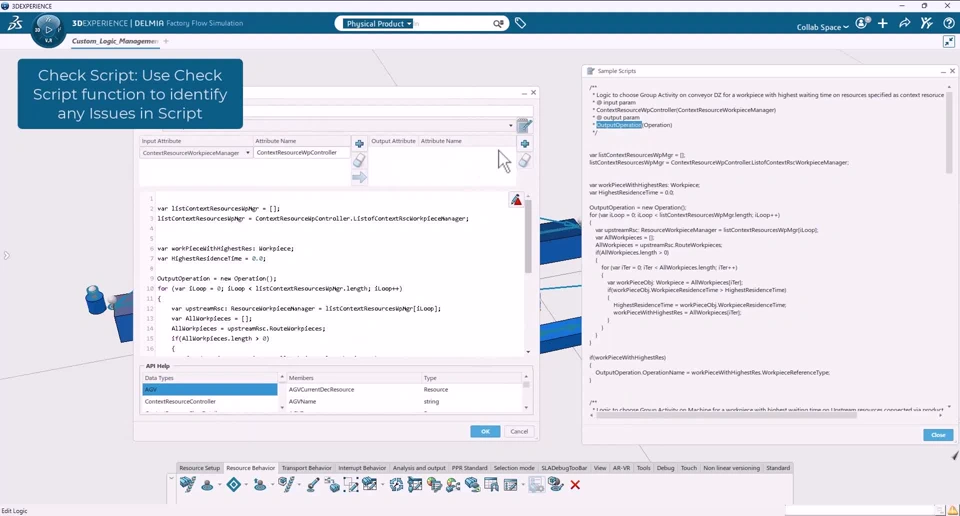The width and height of the screenshot is (960, 516).
Task: Click the top bar search input field
Action: click(x=452, y=23)
